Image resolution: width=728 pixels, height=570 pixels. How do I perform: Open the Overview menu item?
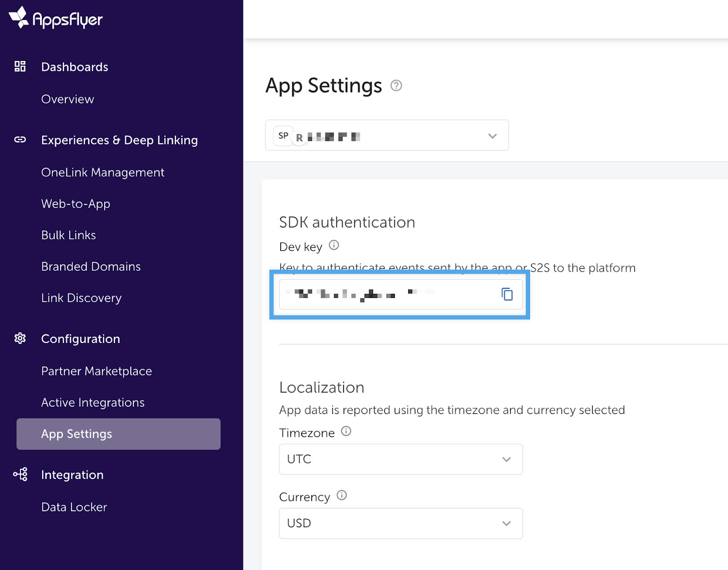point(67,99)
